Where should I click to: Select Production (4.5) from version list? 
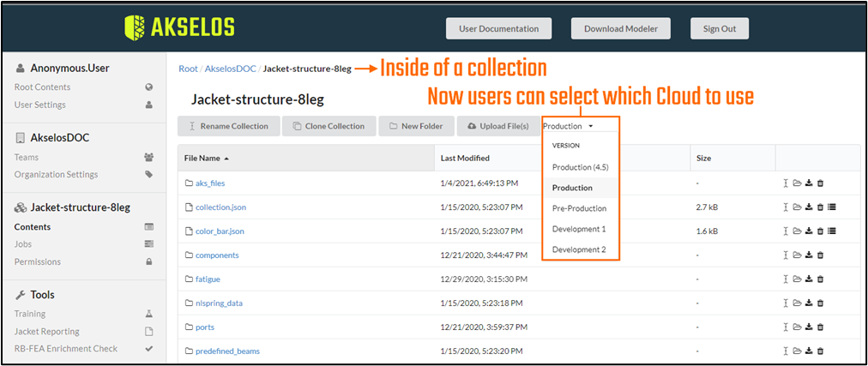point(580,167)
